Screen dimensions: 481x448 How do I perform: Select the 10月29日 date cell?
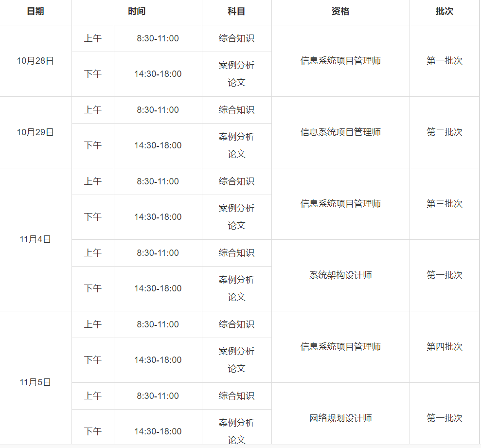[36, 132]
